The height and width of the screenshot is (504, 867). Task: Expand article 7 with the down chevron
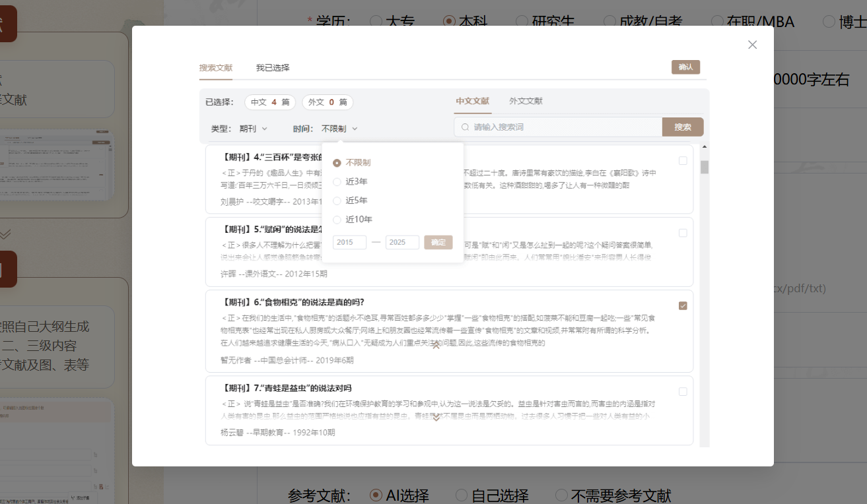tap(436, 417)
